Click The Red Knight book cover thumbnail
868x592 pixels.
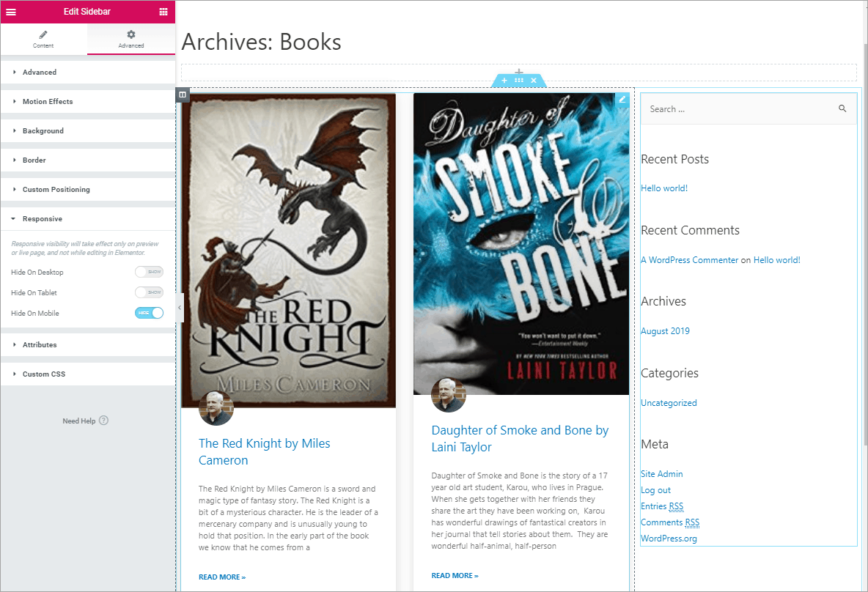[x=288, y=250]
